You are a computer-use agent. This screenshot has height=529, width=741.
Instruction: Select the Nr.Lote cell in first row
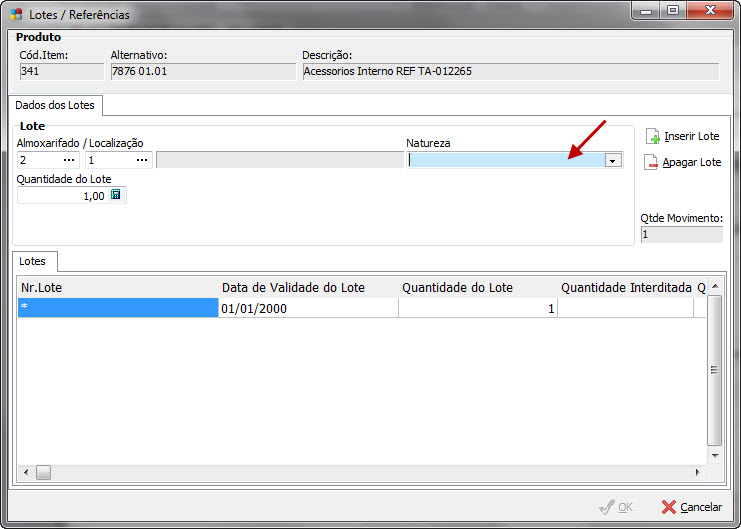(x=118, y=309)
